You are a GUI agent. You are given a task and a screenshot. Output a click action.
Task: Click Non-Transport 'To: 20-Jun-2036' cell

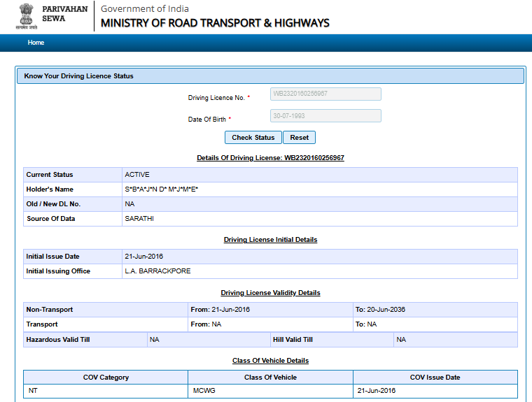pyautogui.click(x=435, y=310)
